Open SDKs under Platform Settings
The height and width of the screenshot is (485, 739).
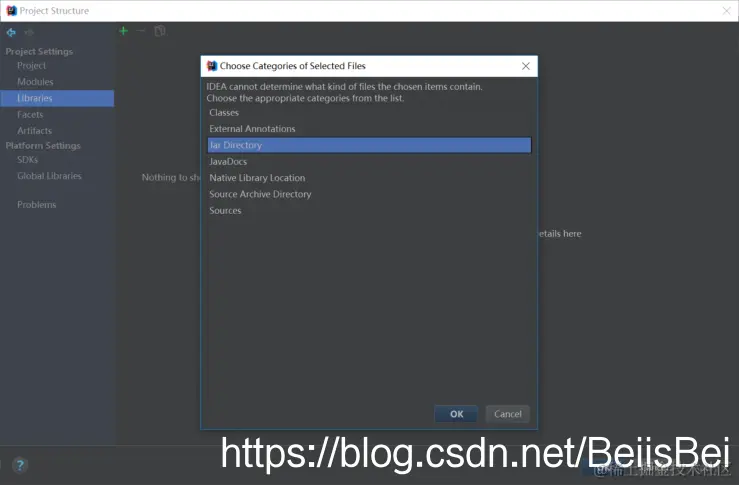[57, 159]
